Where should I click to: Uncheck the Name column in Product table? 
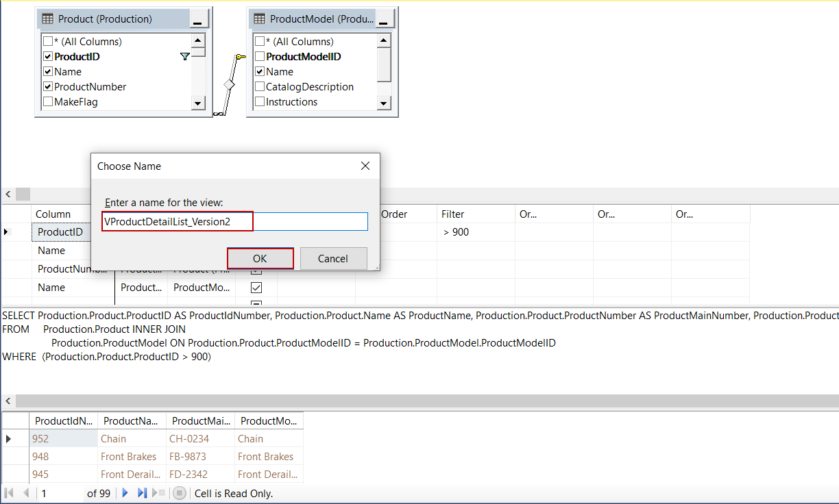[48, 72]
